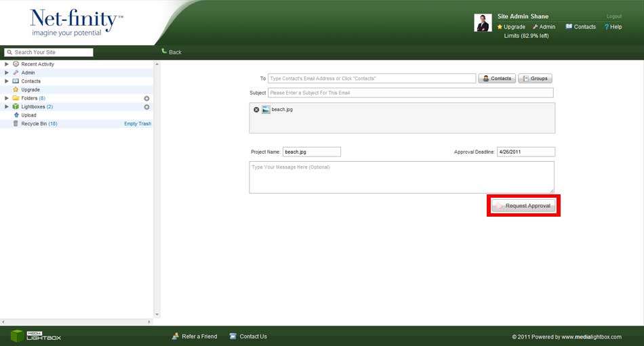The width and height of the screenshot is (644, 346).
Task: Click the Search Your Site box
Action: [52, 52]
